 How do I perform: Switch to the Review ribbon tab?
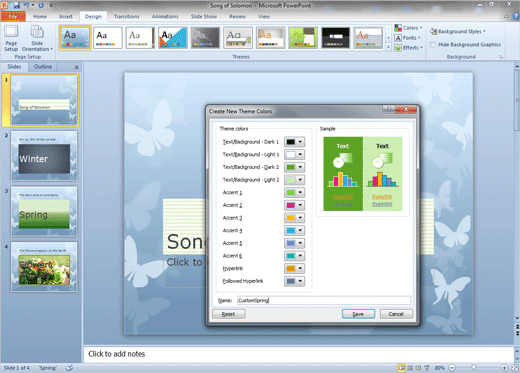point(237,16)
